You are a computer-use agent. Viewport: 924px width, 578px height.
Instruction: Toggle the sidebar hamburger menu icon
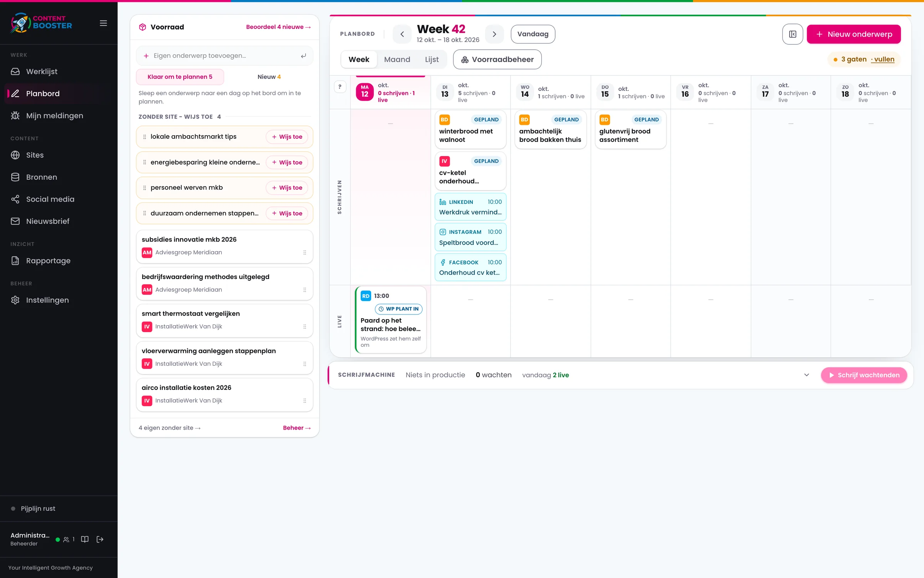[103, 23]
